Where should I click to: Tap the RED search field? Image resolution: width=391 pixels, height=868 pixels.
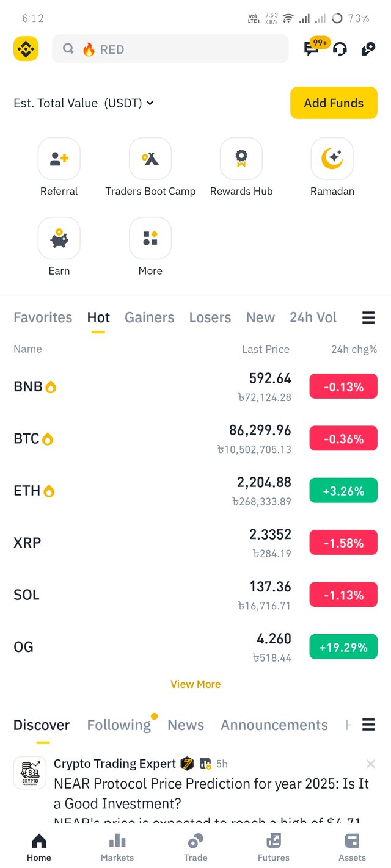pos(170,49)
